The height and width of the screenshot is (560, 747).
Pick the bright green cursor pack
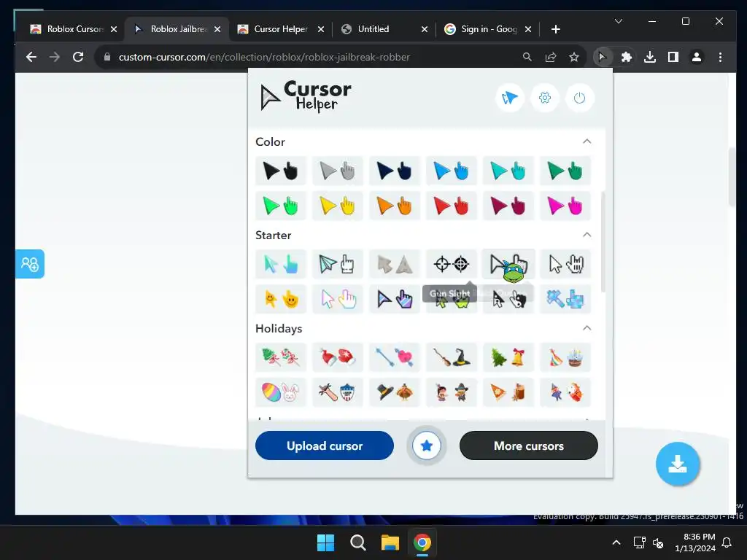click(x=281, y=206)
